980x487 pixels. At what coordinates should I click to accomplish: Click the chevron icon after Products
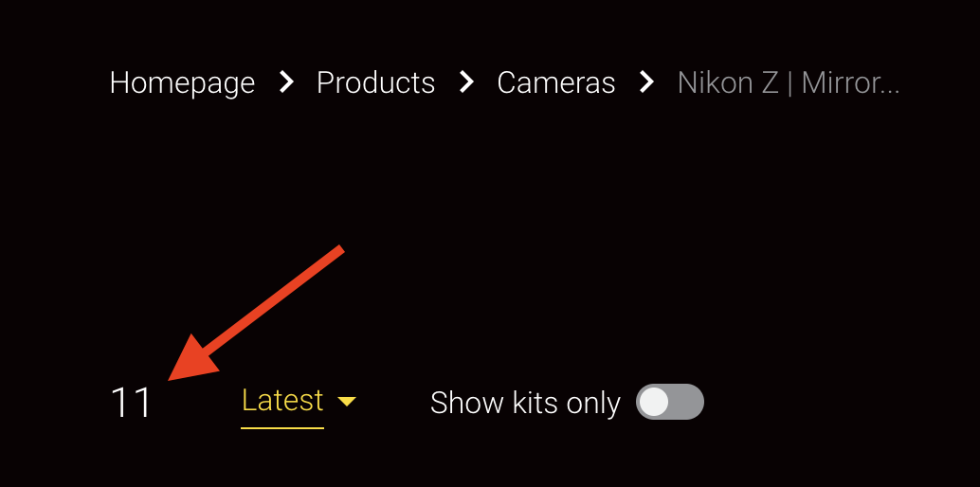tap(466, 83)
